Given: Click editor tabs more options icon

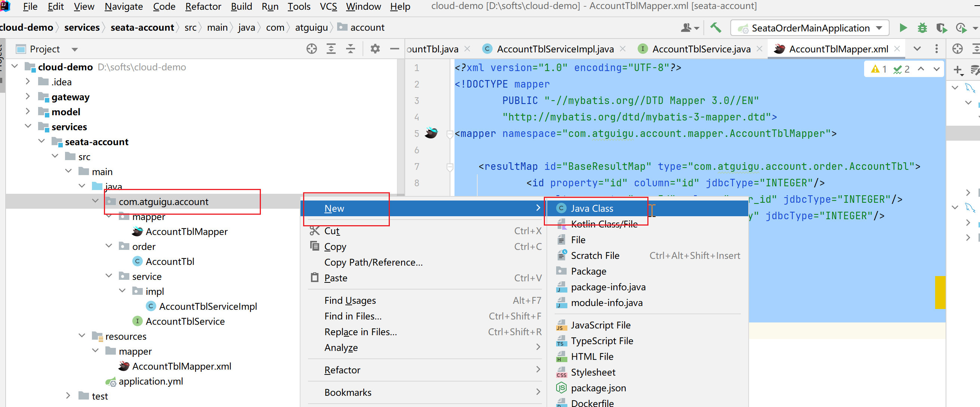Looking at the screenshot, I should tap(936, 49).
